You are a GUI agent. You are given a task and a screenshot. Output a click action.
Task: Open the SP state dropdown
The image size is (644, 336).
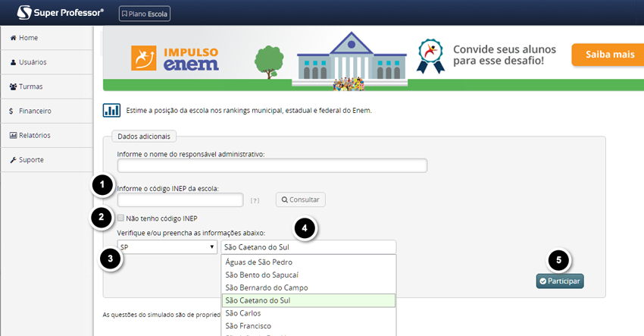click(x=167, y=247)
